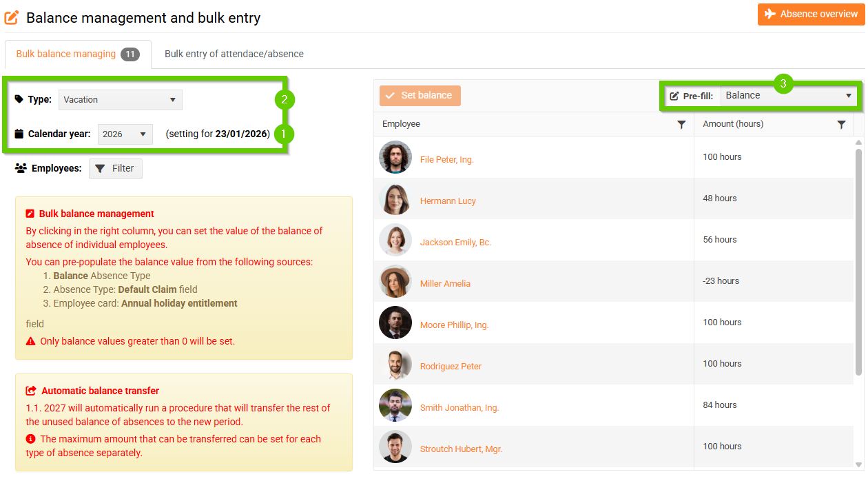Open the Type dropdown showing Vacation

[120, 100]
